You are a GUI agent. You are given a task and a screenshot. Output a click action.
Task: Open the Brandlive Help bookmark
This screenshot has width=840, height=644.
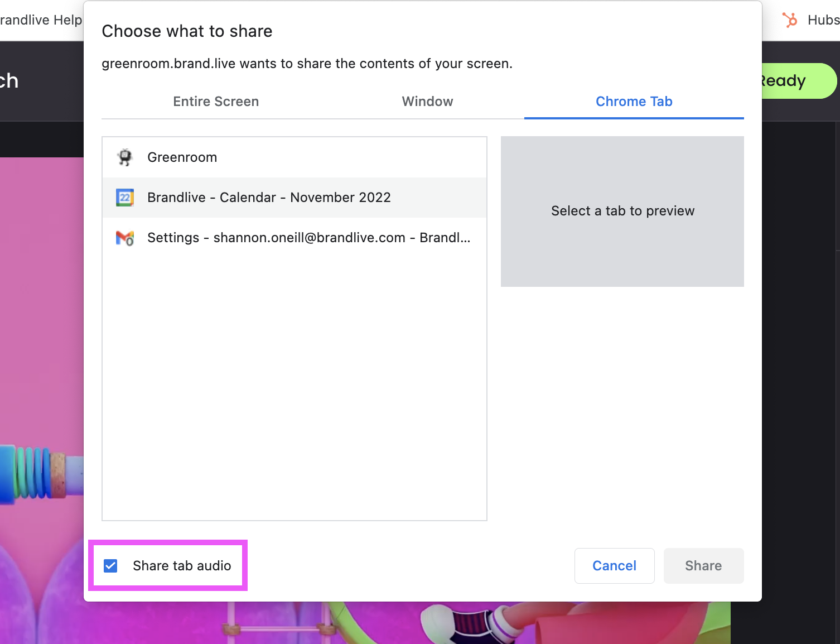tap(41, 20)
